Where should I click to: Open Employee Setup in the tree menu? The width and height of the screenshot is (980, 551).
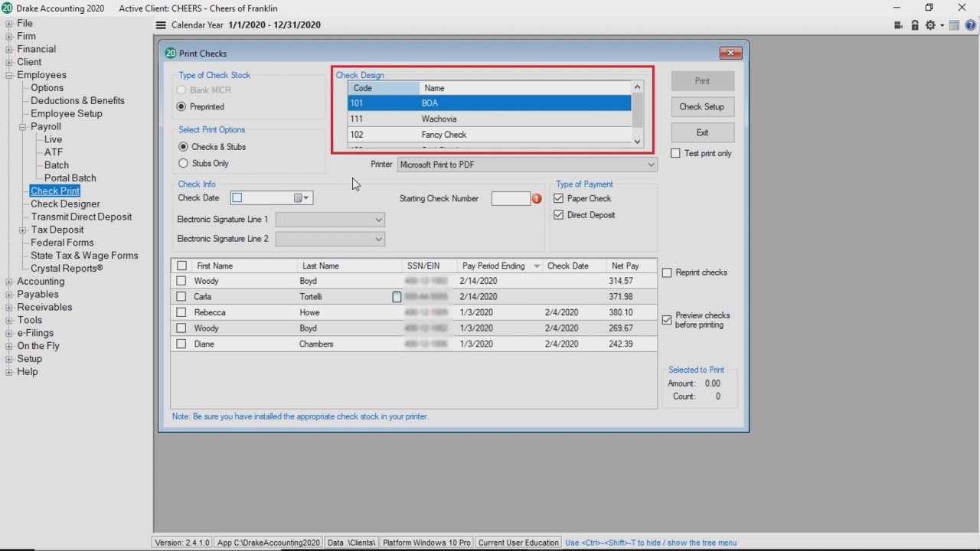point(67,114)
